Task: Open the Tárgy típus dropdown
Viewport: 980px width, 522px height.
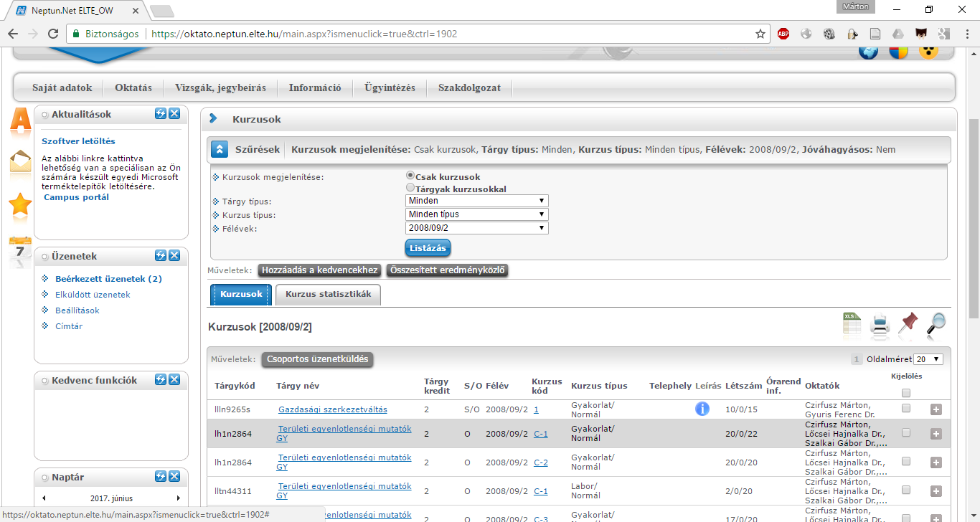Action: [477, 201]
